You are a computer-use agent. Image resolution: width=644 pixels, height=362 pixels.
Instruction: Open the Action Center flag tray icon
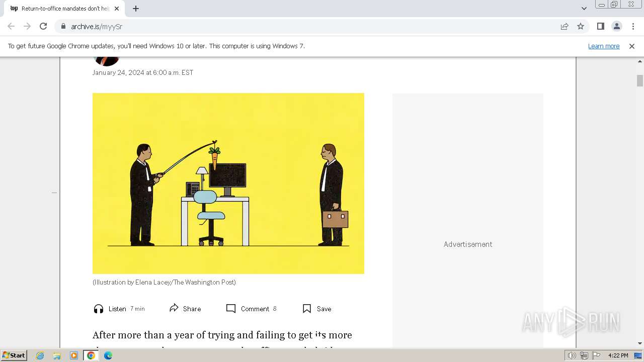click(596, 355)
